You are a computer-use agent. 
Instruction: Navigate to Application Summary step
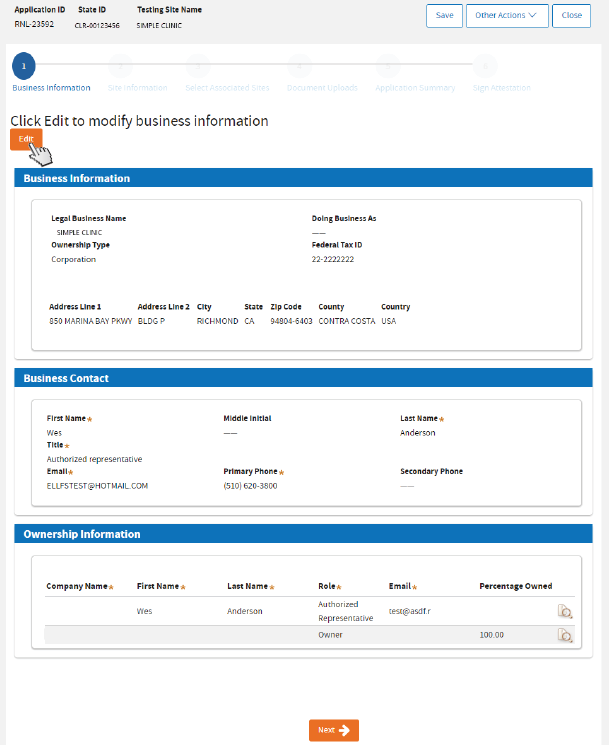click(x=385, y=67)
